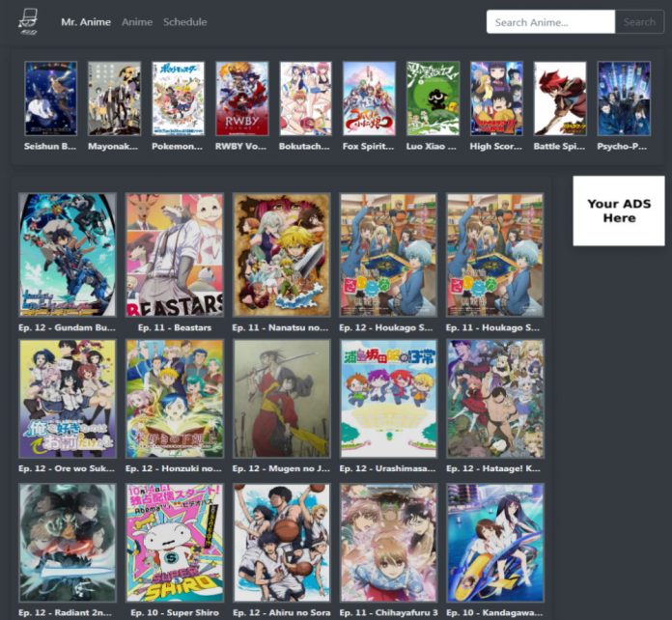Open Super Shiro episode 10 poster

[175, 543]
